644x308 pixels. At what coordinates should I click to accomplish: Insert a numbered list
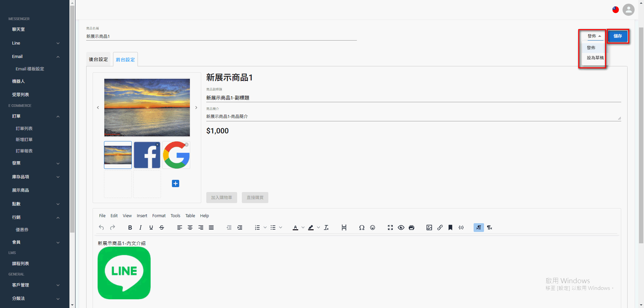257,228
